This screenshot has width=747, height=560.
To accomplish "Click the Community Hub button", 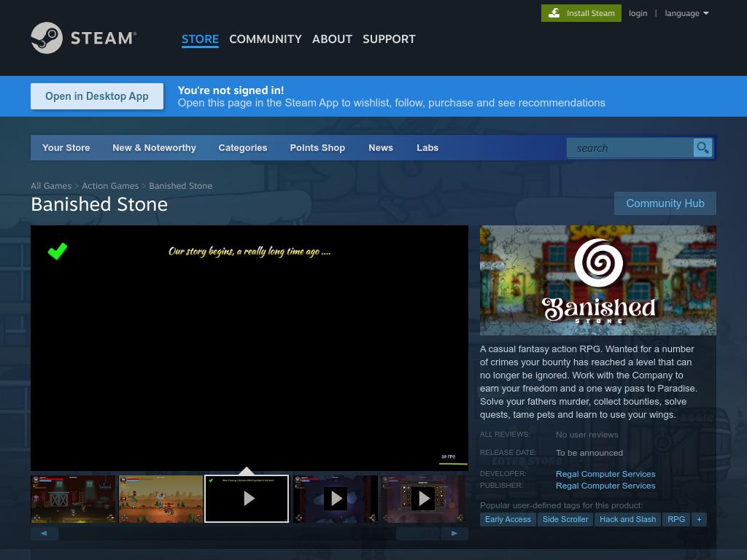I will point(665,203).
